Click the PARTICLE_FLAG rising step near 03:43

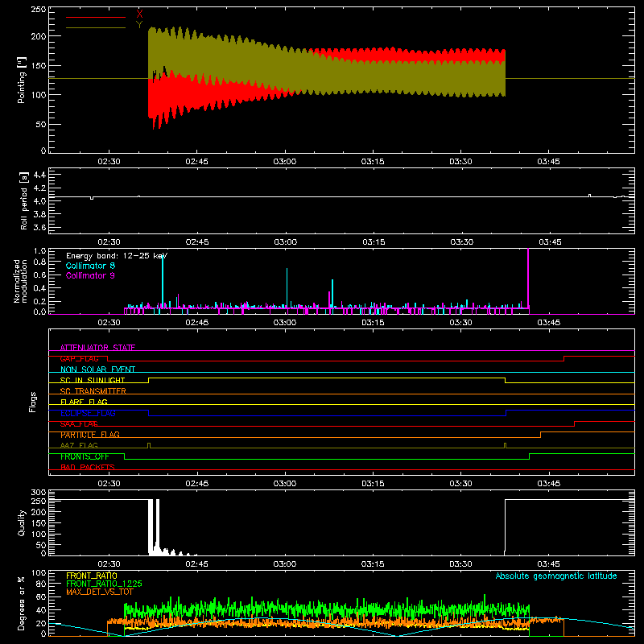pyautogui.click(x=540, y=435)
